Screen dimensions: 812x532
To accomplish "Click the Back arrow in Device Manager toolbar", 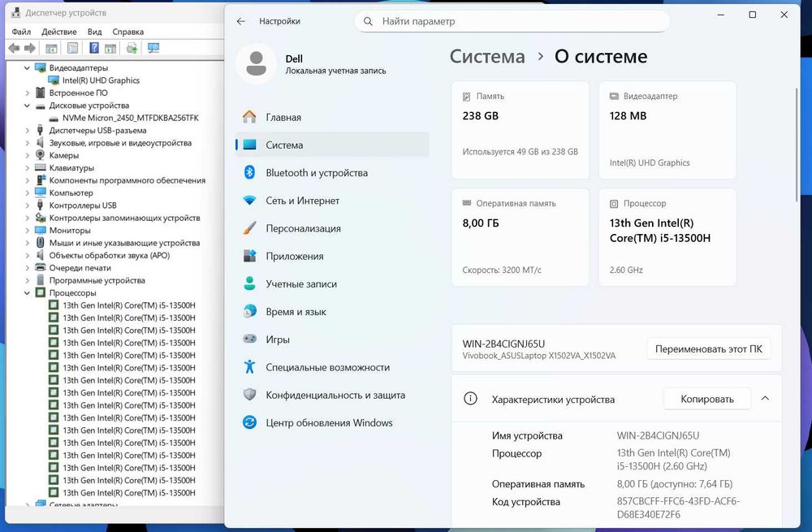I will 14,48.
